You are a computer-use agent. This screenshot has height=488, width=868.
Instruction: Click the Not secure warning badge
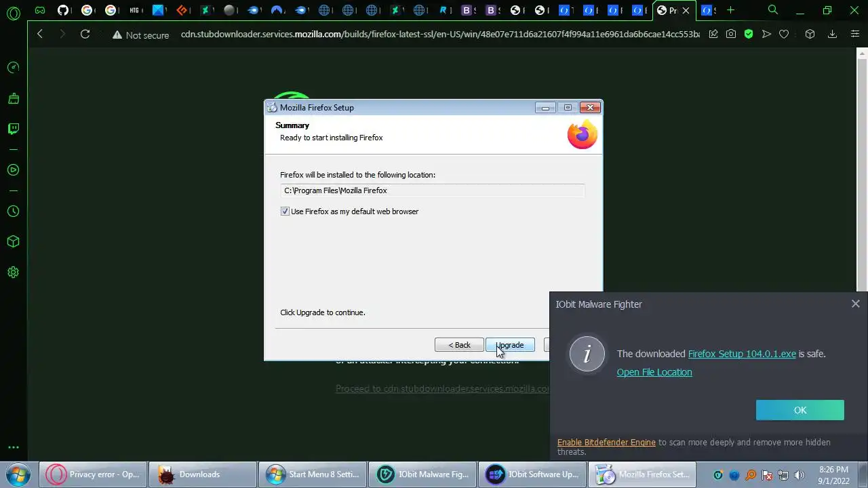coord(140,35)
